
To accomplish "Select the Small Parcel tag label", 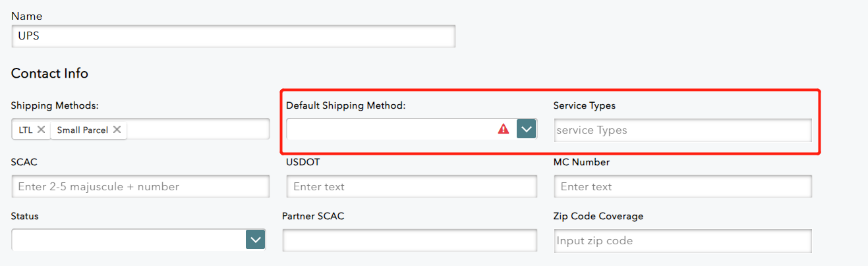I will pyautogui.click(x=82, y=130).
